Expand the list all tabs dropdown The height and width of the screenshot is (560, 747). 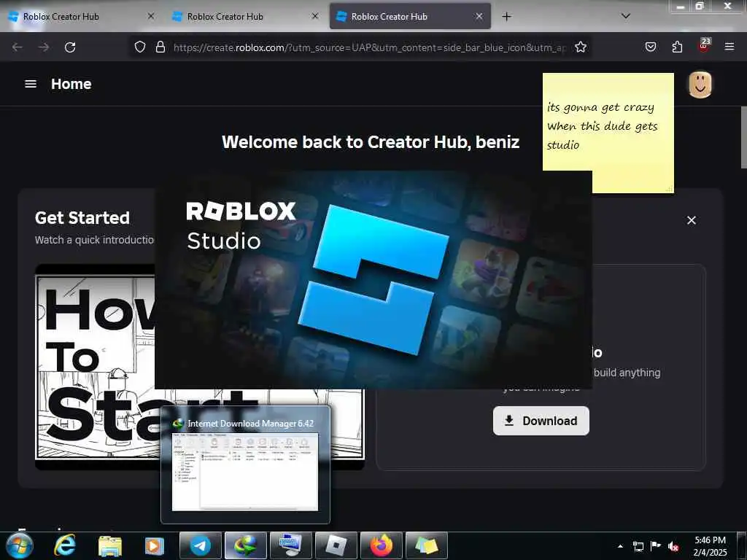(626, 16)
